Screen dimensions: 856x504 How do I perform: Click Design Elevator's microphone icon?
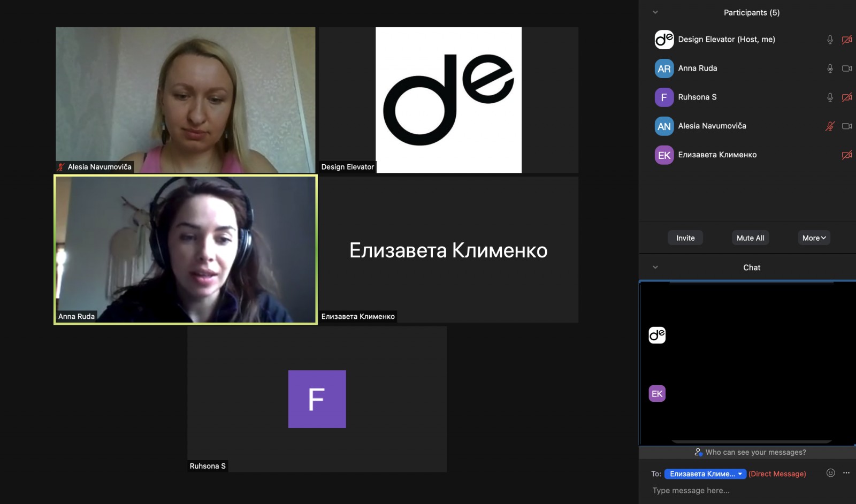[x=830, y=40]
